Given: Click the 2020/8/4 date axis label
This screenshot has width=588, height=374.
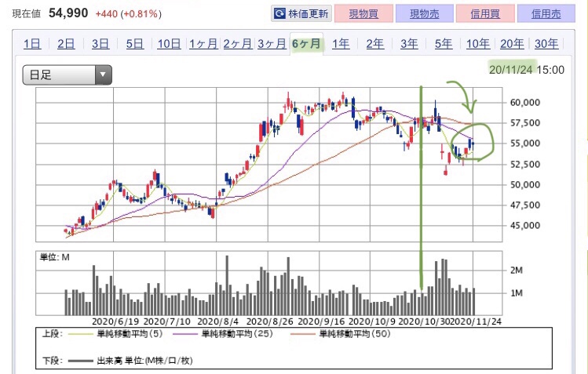Looking at the screenshot, I should pos(218,321).
